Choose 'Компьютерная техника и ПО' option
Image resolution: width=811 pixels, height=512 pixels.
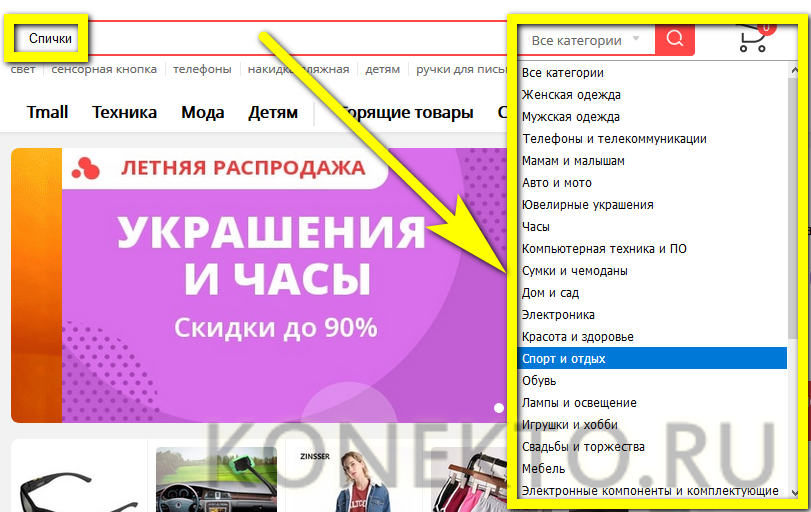[604, 249]
